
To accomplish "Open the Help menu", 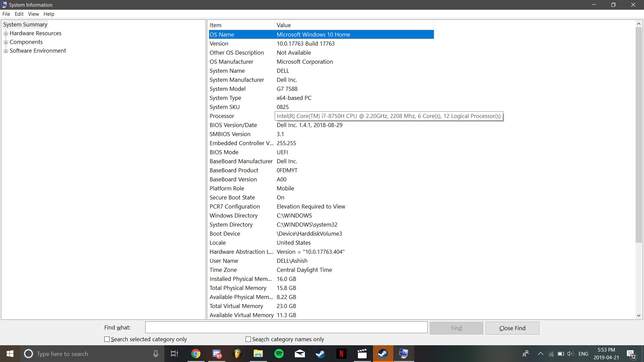I will pos(49,14).
